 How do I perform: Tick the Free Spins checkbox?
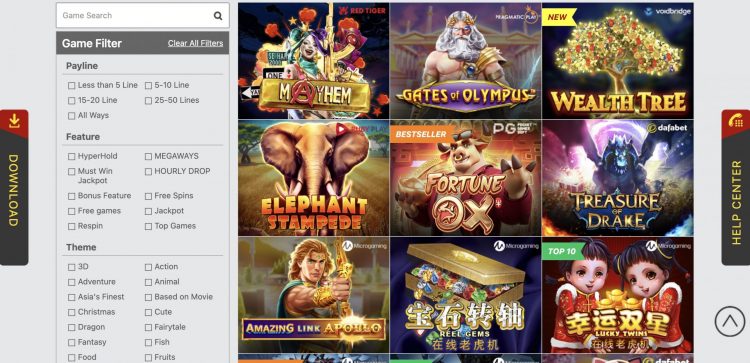click(x=148, y=196)
